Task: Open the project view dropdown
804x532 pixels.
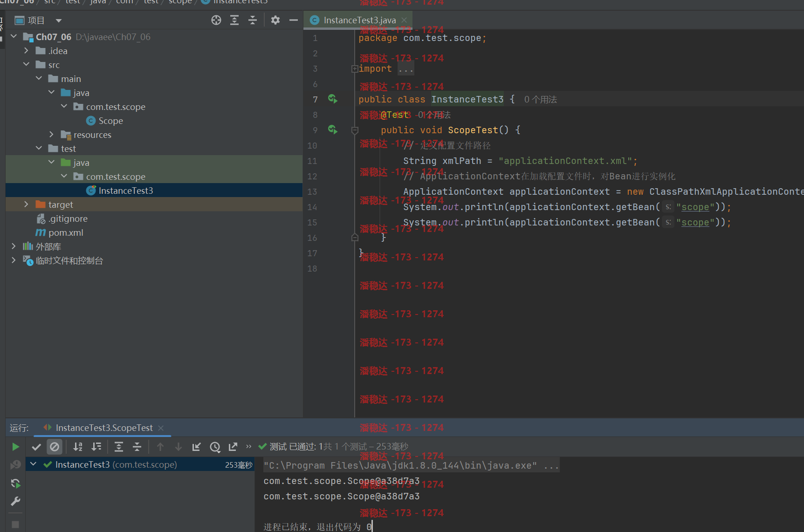Action: [x=59, y=20]
